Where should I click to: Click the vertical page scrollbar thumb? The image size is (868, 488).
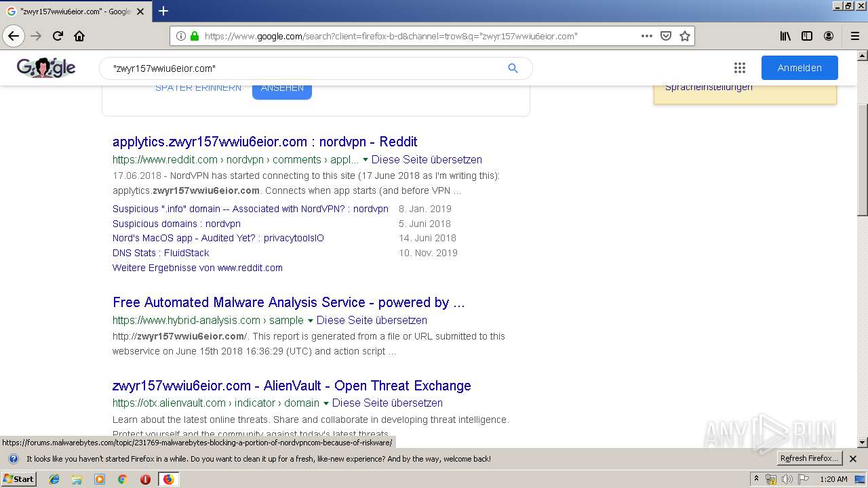(x=863, y=161)
